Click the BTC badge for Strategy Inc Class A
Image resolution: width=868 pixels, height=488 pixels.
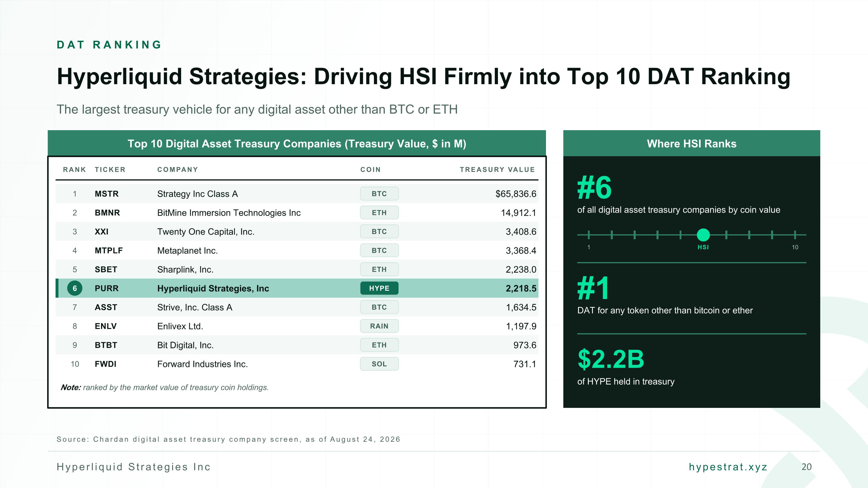(379, 194)
